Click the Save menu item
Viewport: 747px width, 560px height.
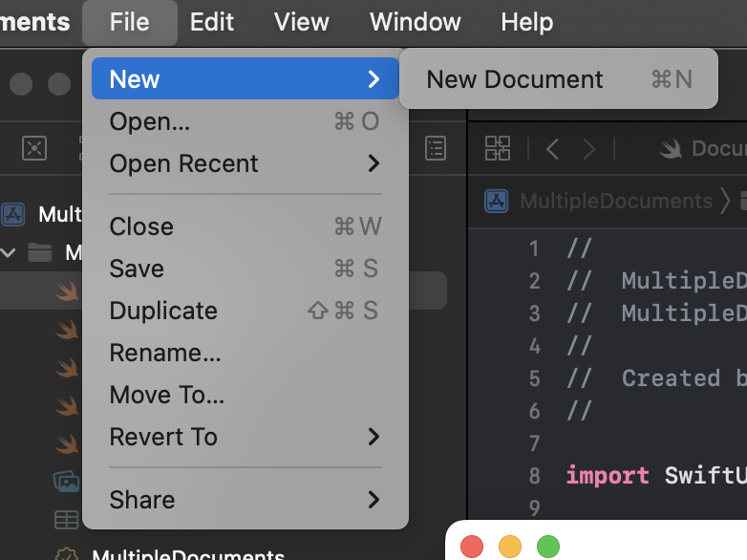coord(137,269)
